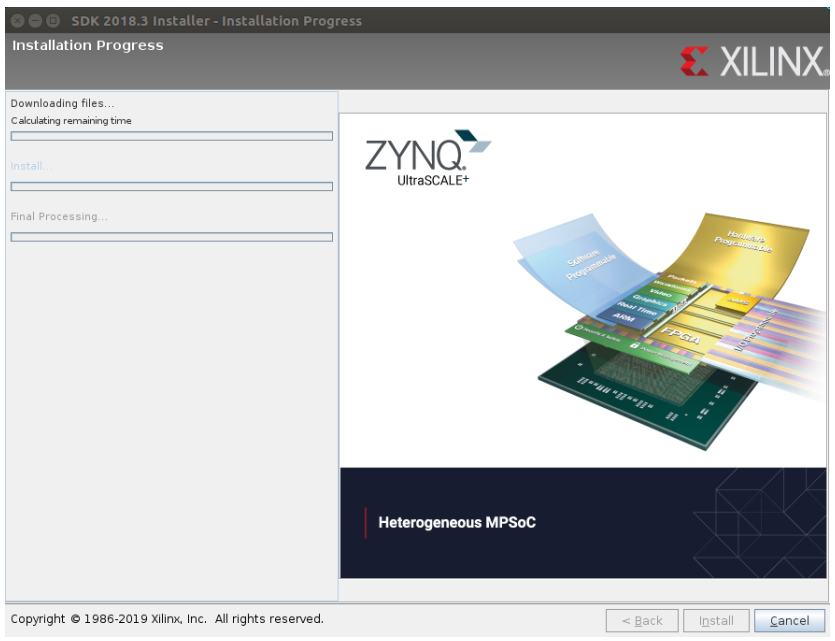Click the Xilinx copyright notice
835x641 pixels.
point(167,619)
